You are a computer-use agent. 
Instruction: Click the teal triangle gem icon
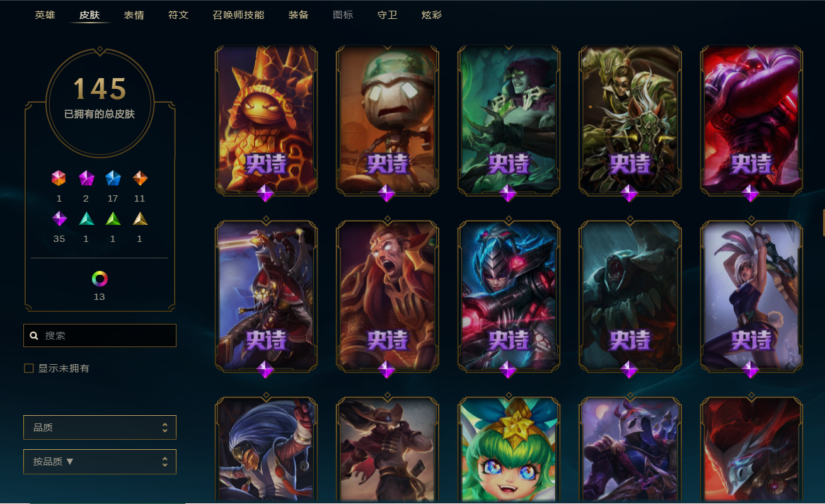click(x=86, y=219)
